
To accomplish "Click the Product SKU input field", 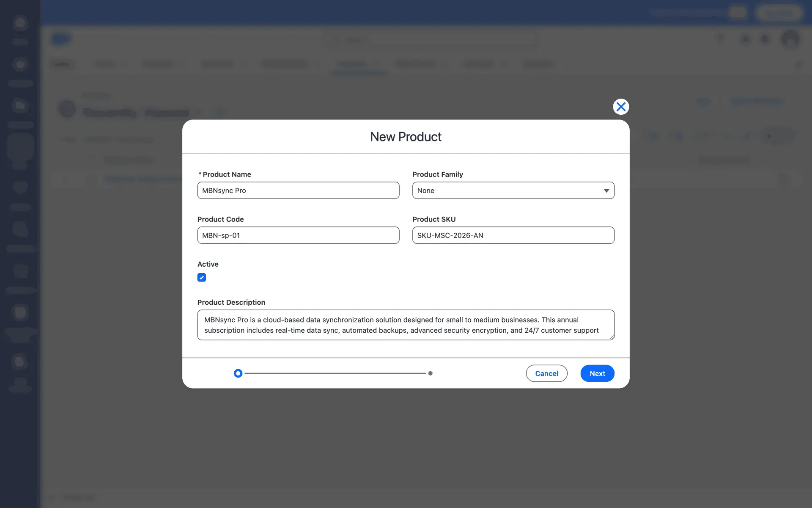I will tap(513, 235).
